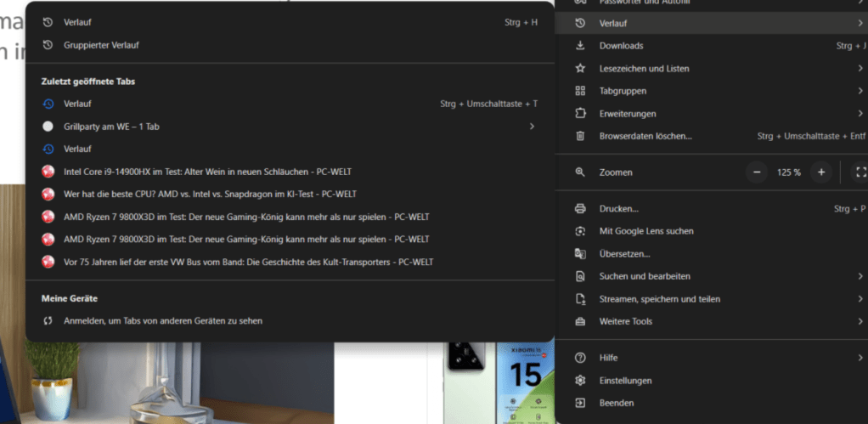Open Gruppierter Verlauf entry

[290, 45]
